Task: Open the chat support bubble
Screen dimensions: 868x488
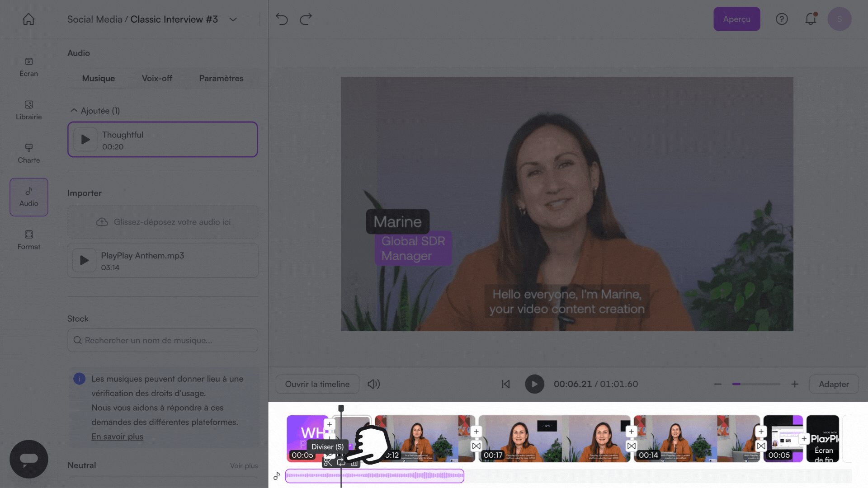Action: pos(28,459)
